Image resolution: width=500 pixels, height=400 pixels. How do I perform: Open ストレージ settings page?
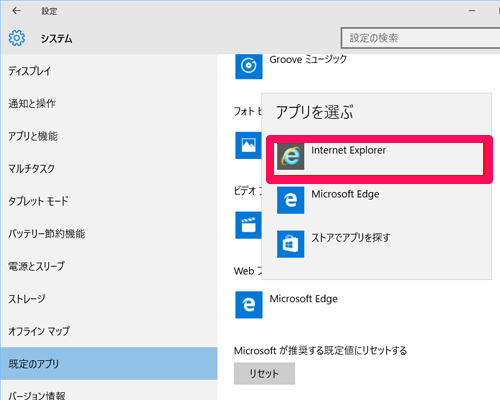click(x=109, y=299)
